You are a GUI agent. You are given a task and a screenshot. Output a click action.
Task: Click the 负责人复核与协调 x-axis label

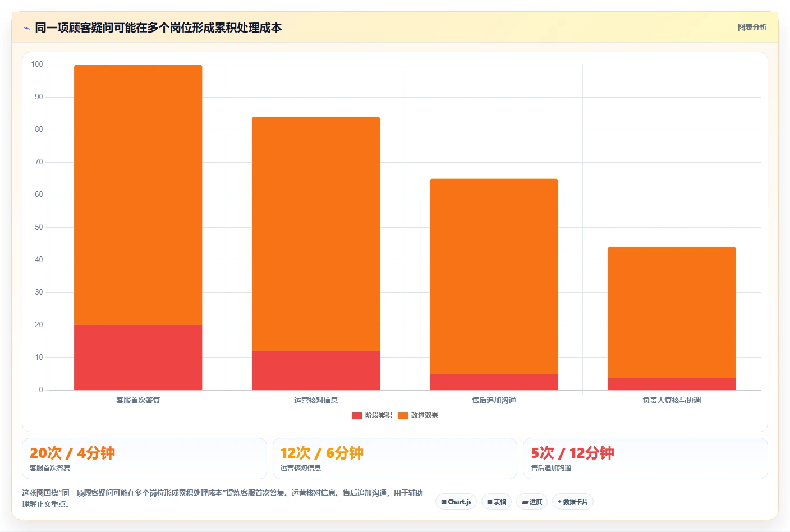pos(672,400)
